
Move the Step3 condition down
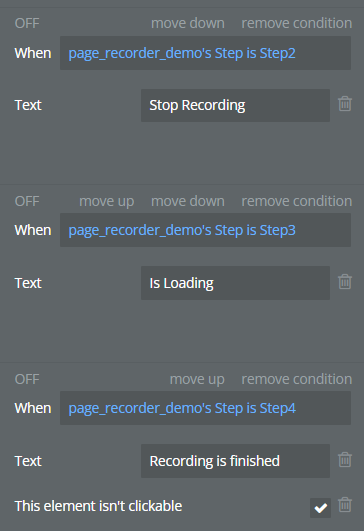(188, 201)
